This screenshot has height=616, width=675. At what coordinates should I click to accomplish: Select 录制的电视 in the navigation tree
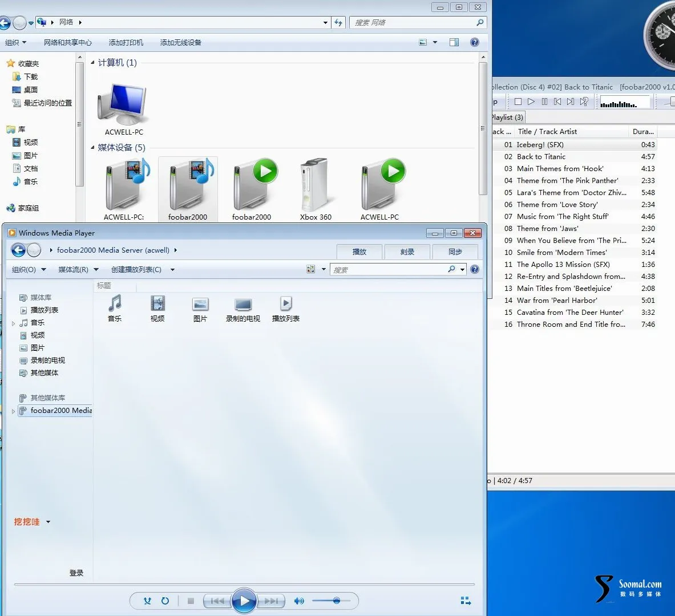tap(47, 360)
